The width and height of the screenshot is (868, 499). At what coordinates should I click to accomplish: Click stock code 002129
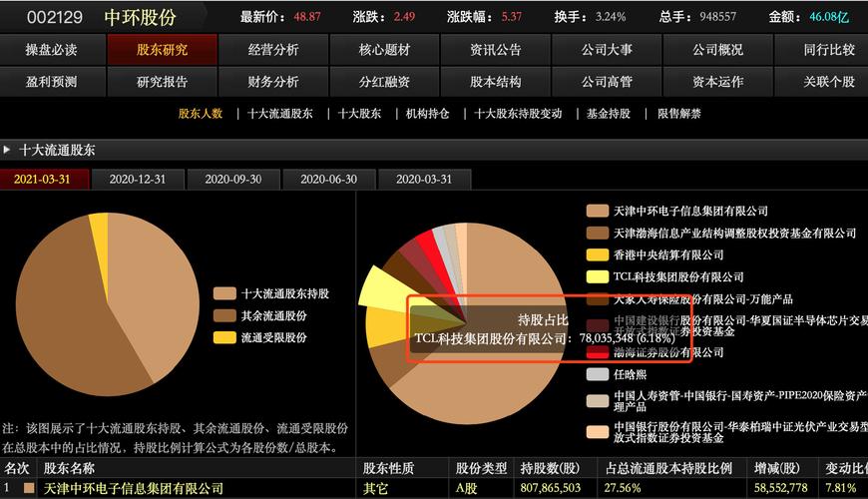55,17
